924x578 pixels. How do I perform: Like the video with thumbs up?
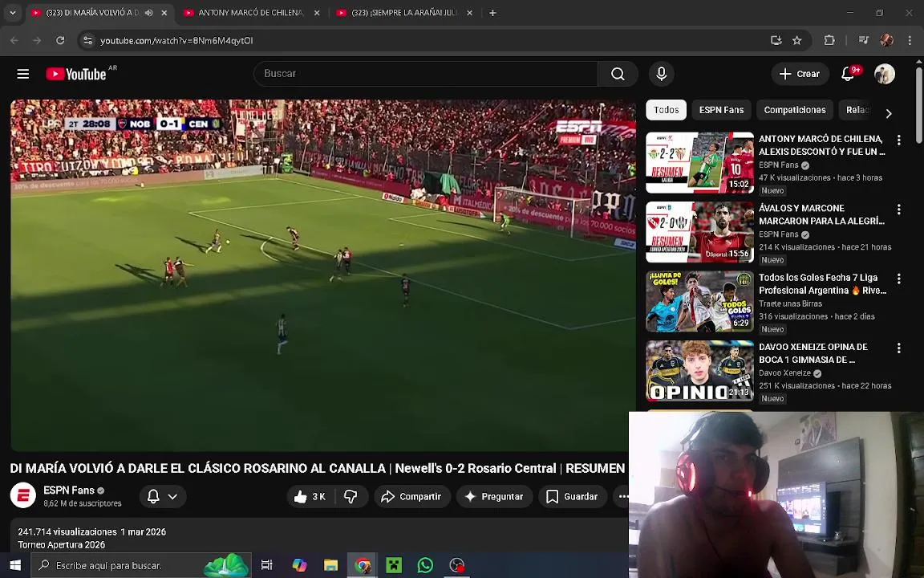click(x=310, y=497)
